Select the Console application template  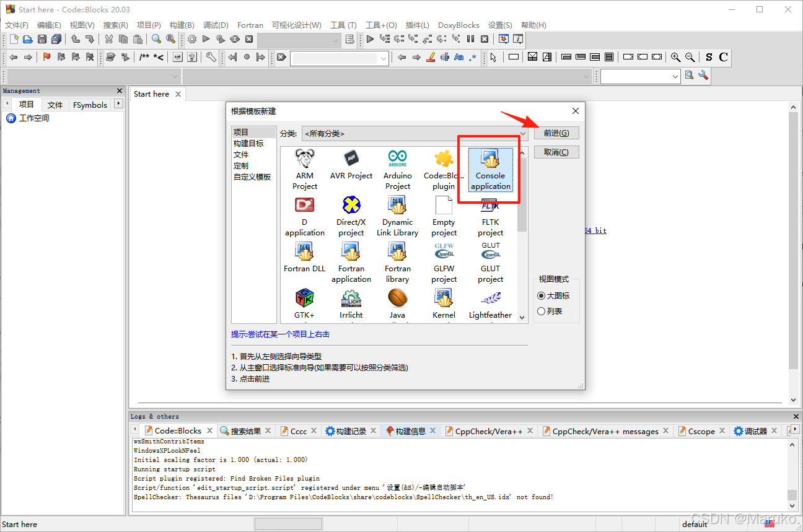(x=489, y=170)
